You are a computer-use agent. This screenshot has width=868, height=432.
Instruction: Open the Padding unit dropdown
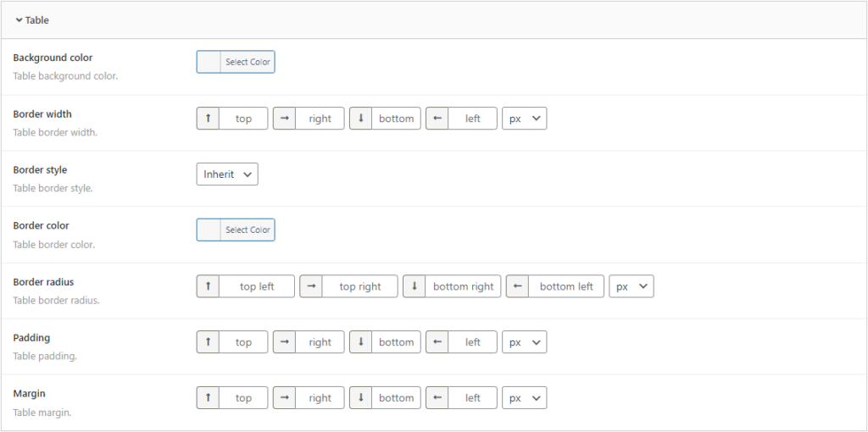[x=524, y=342]
